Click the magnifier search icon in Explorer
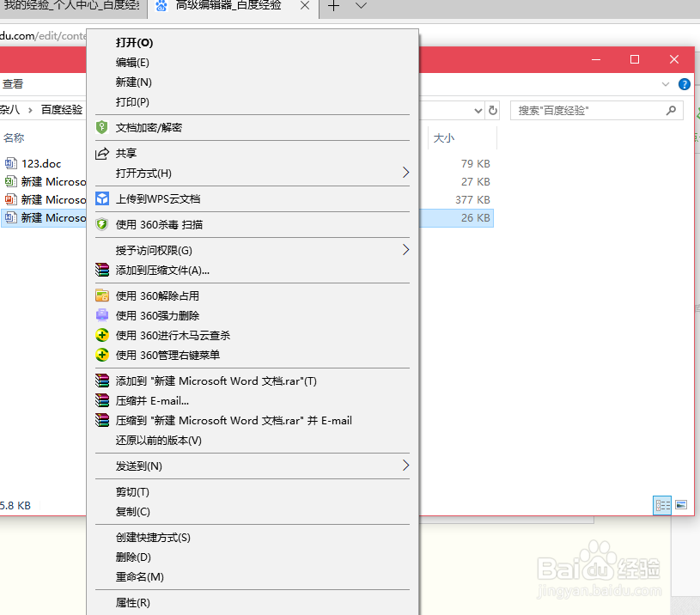The width and height of the screenshot is (700, 615). point(671,110)
